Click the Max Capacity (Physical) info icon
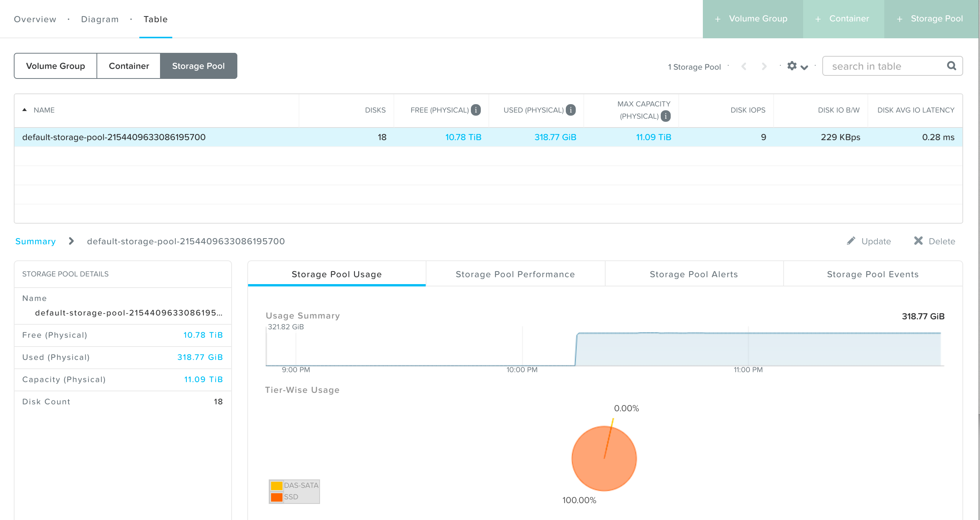 [x=666, y=116]
